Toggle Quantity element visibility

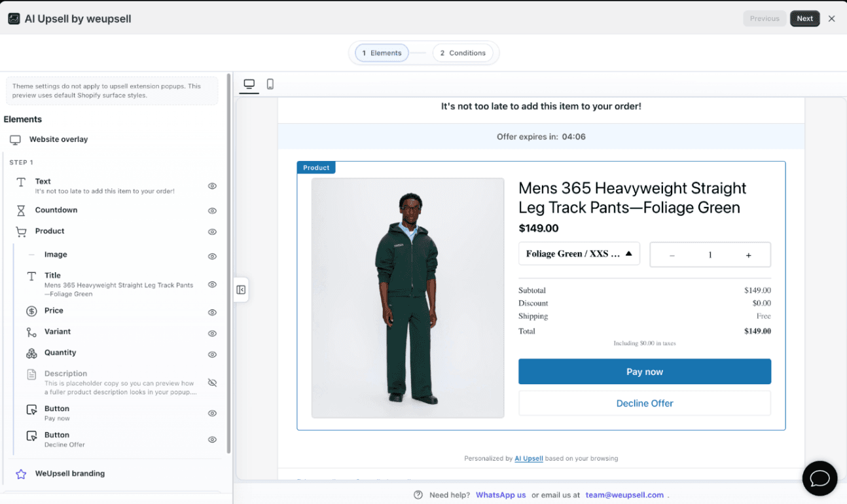212,354
